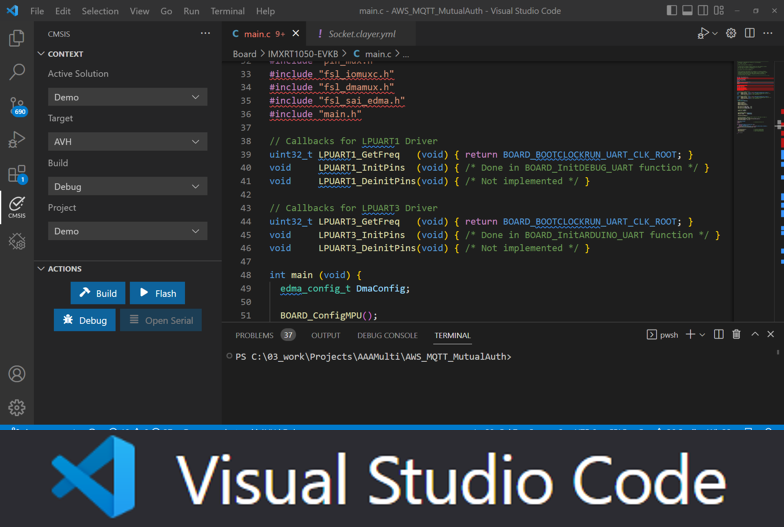Open the Extensions view
784x527 pixels.
[x=17, y=174]
